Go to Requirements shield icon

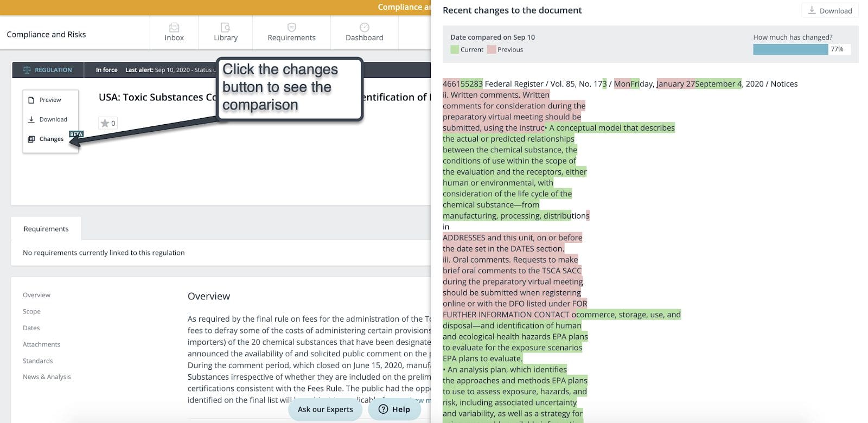[291, 28]
